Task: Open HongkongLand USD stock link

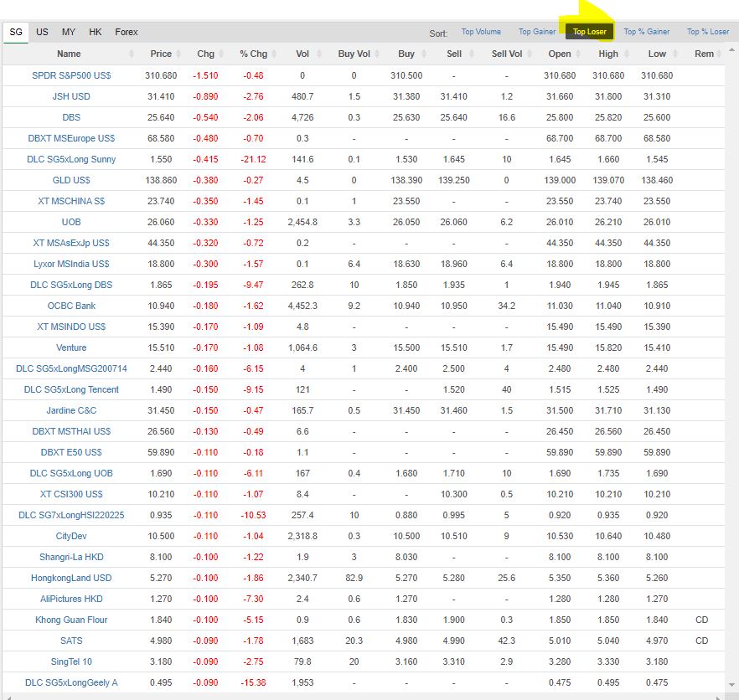Action: (71, 578)
